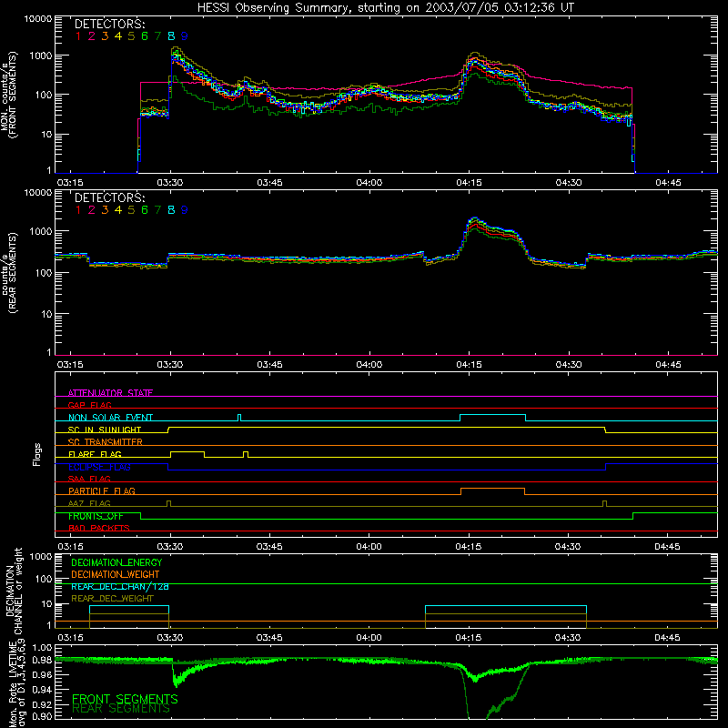Click the REAR_DEC_WEIGHT legend label
728x728 pixels.
coord(112,599)
